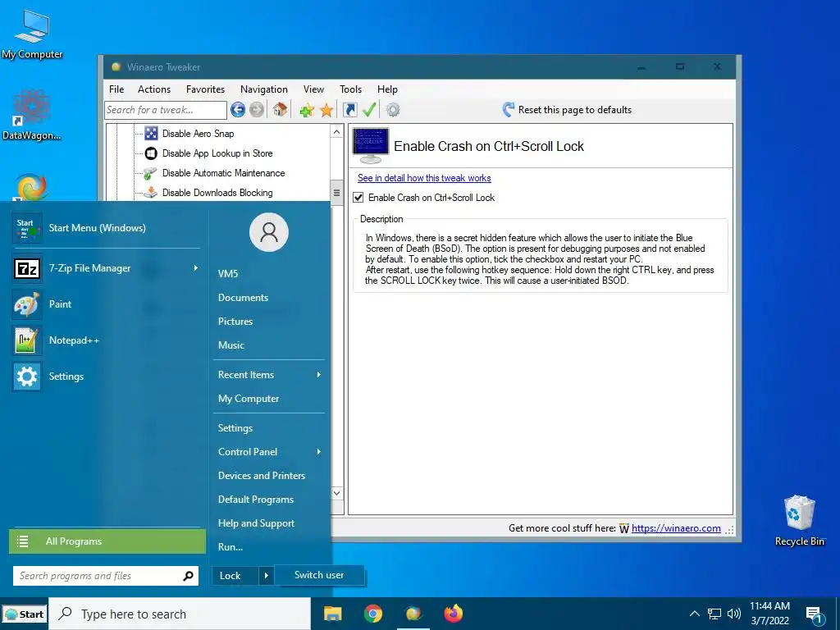Click All Programs in start menu
The width and height of the screenshot is (840, 630).
click(x=107, y=541)
